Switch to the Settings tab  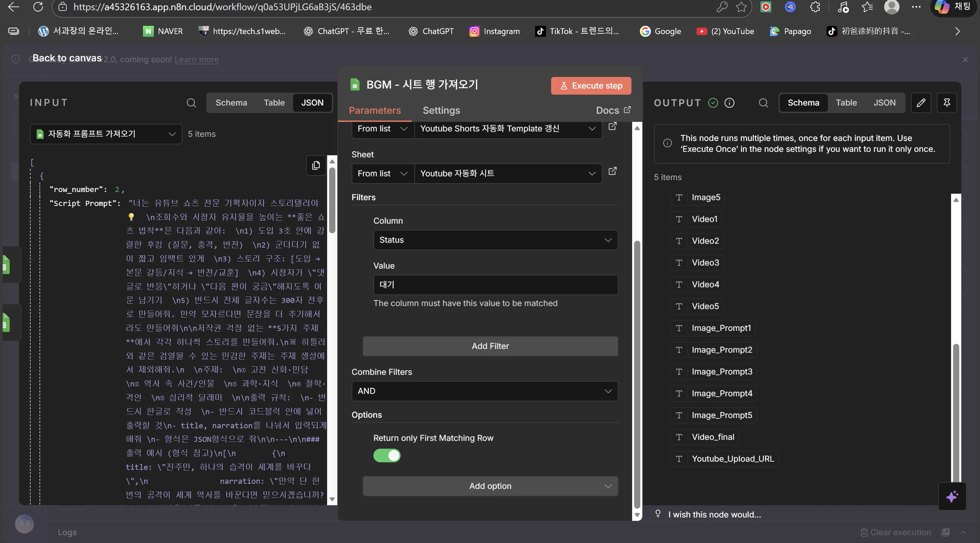coord(441,110)
